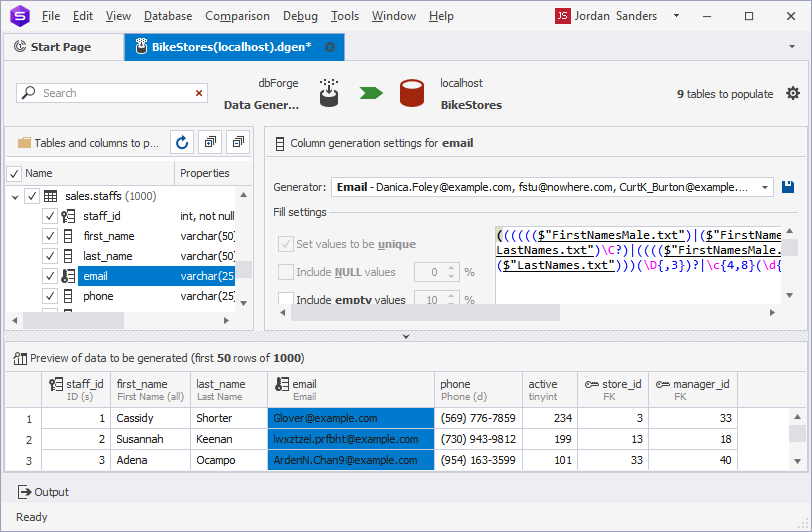Image resolution: width=812 pixels, height=532 pixels.
Task: Click the tables tree horizontal scrollbar thumb
Action: [x=74, y=321]
